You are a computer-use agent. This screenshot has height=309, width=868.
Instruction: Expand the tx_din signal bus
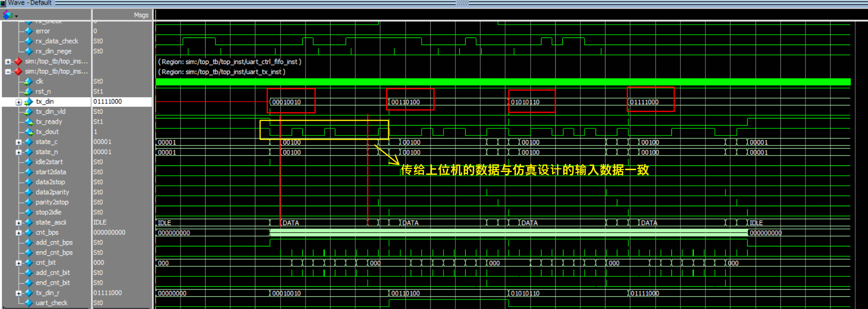pyautogui.click(x=18, y=102)
